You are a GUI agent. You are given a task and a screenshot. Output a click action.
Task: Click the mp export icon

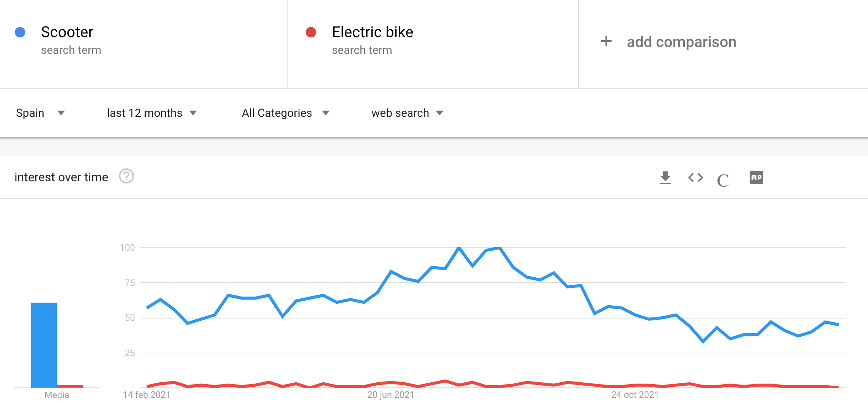point(755,177)
